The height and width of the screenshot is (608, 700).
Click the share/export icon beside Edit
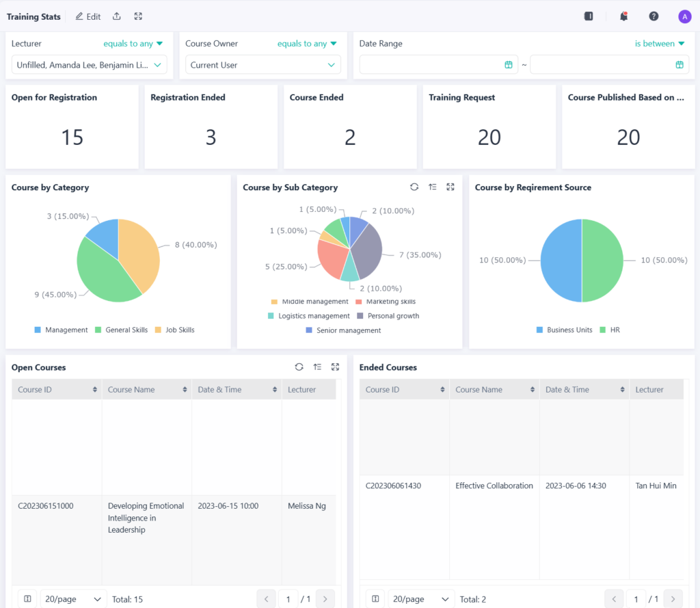117,16
